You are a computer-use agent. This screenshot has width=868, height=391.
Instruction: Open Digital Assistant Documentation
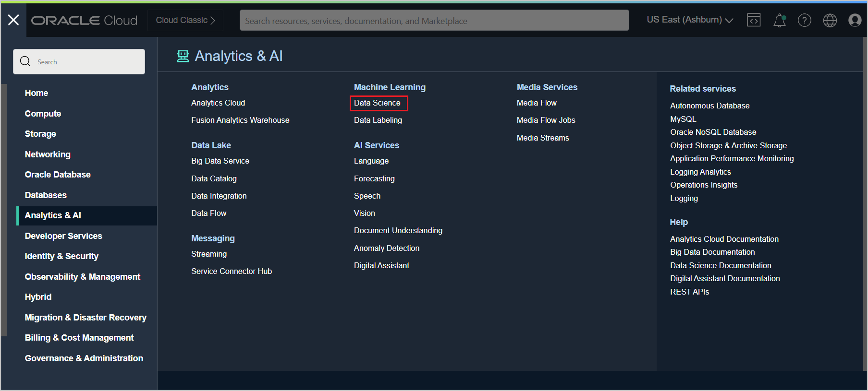point(725,278)
